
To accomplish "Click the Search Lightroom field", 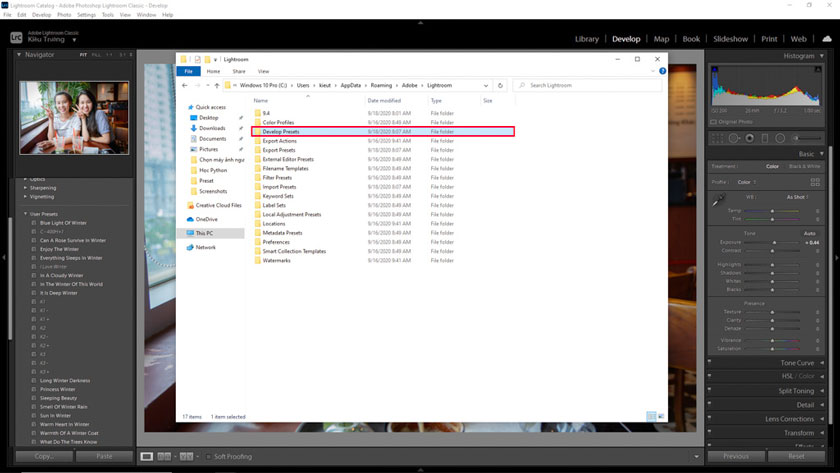I will (x=587, y=85).
